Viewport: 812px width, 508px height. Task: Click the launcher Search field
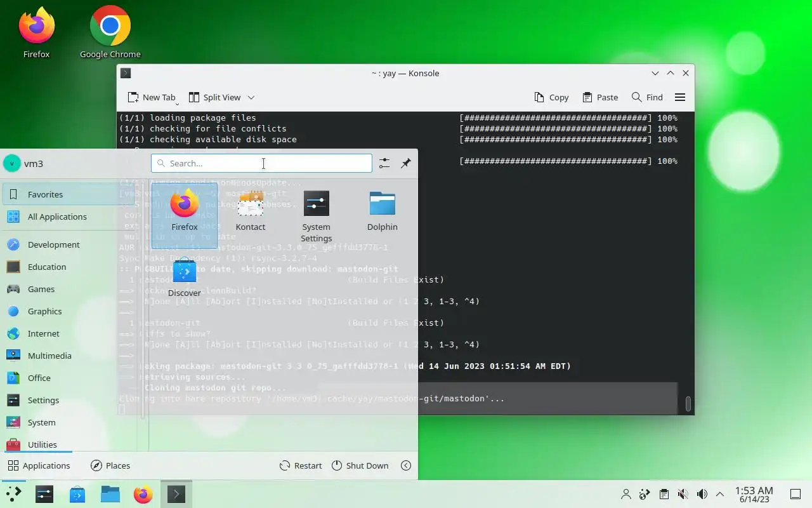(261, 163)
